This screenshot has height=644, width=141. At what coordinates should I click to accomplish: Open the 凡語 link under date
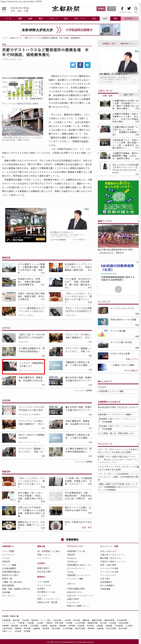coord(26,11)
